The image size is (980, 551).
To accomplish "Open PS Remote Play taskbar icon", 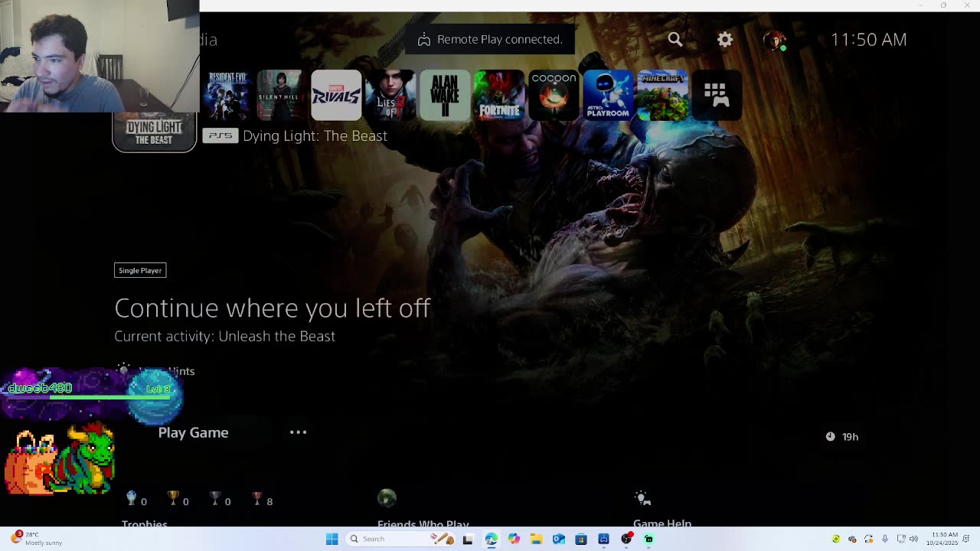I will tap(604, 539).
